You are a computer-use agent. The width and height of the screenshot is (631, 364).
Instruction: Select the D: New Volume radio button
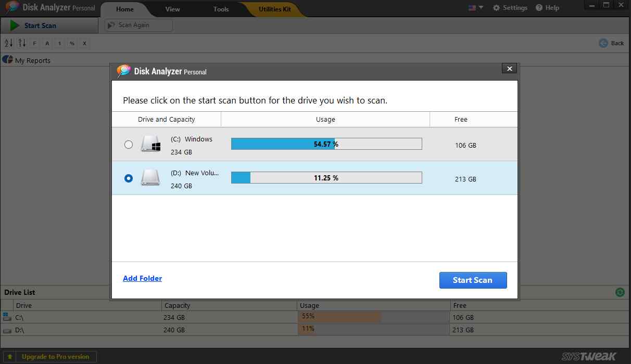coord(129,178)
